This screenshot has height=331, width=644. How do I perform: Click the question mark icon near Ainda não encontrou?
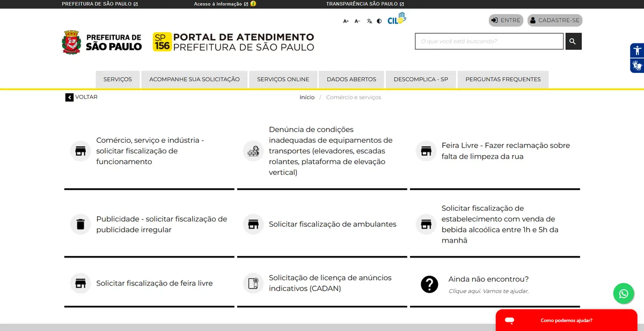coord(429,284)
